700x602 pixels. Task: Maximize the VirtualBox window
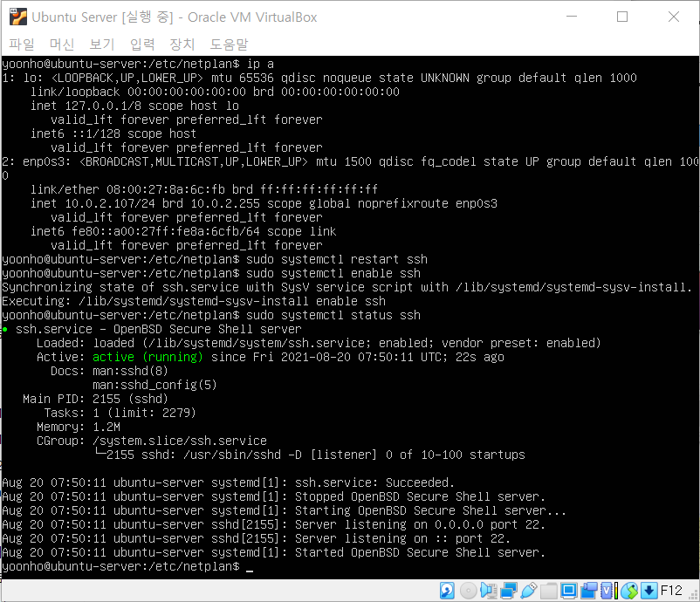622,17
